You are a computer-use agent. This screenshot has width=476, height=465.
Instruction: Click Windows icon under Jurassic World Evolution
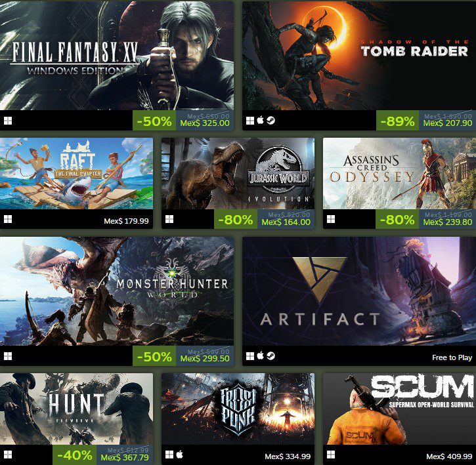169,219
